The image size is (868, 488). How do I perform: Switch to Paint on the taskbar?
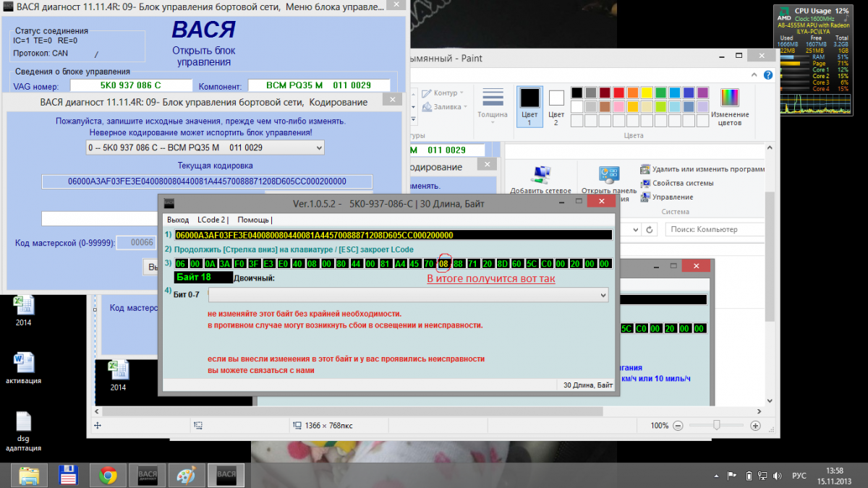click(187, 475)
